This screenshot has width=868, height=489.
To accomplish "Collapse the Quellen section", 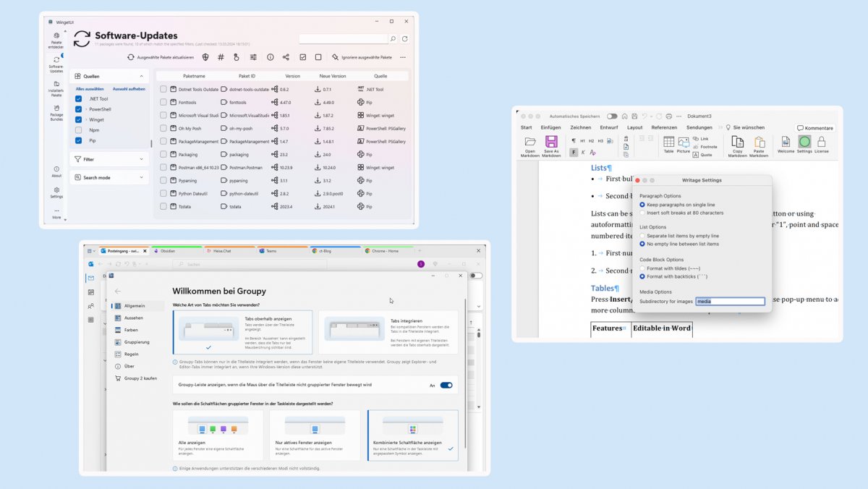I will (x=141, y=76).
